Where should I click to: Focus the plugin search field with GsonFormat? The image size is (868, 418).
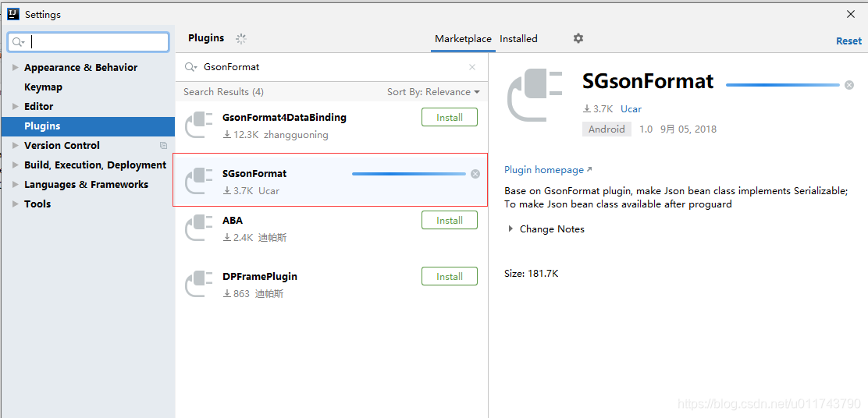(333, 67)
